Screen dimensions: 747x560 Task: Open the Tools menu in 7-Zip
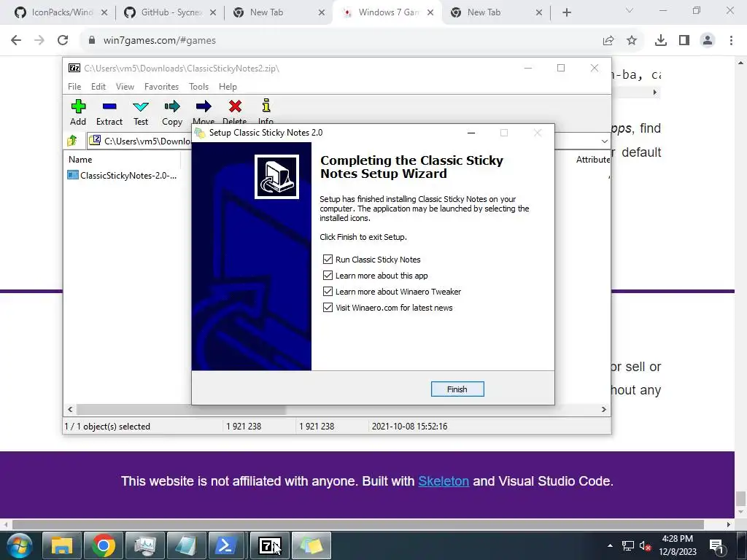tap(198, 87)
